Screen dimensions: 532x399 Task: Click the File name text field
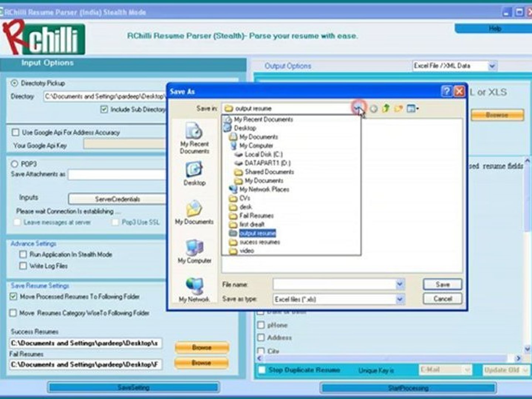click(334, 284)
